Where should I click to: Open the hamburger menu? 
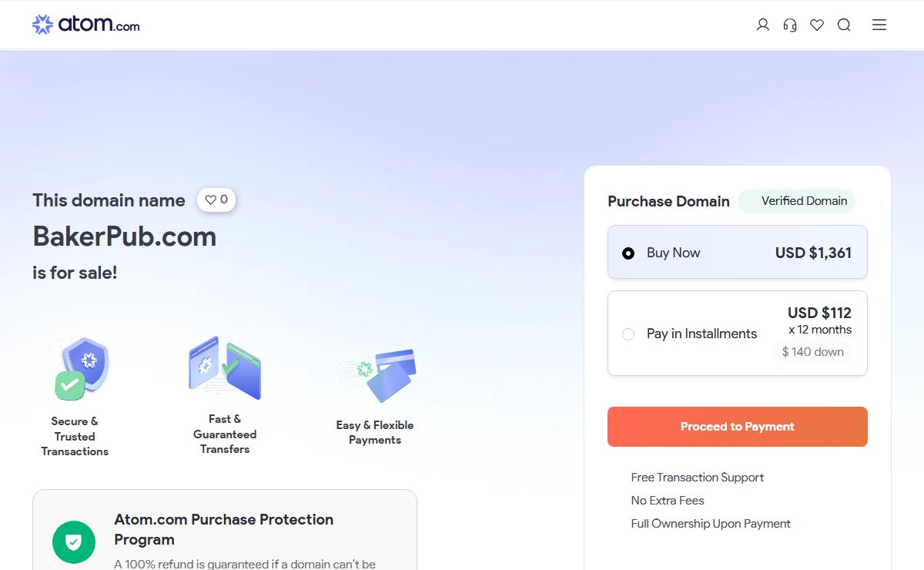(x=879, y=25)
